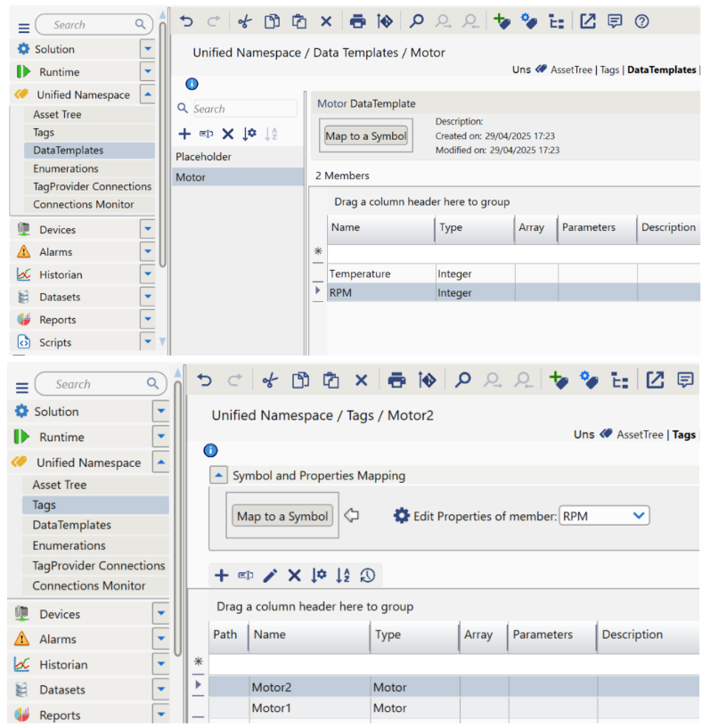Select the Placeholder data template in the list
This screenshot has width=710, height=728.
[203, 157]
